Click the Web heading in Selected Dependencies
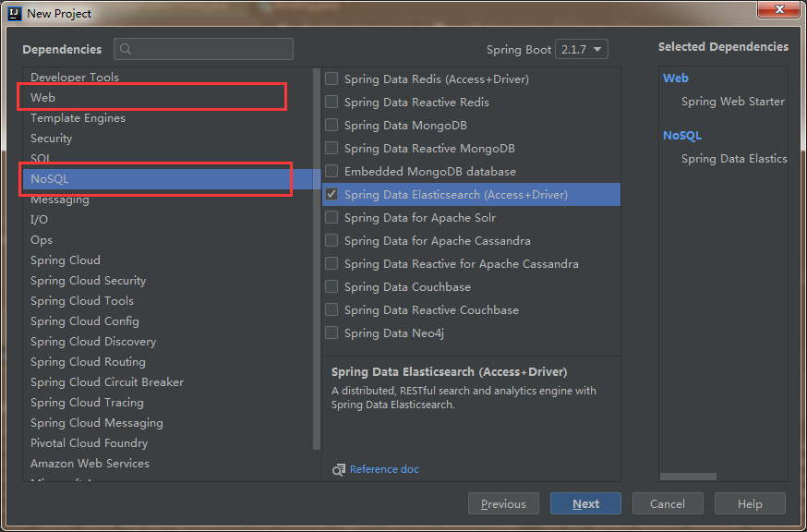 [x=676, y=79]
